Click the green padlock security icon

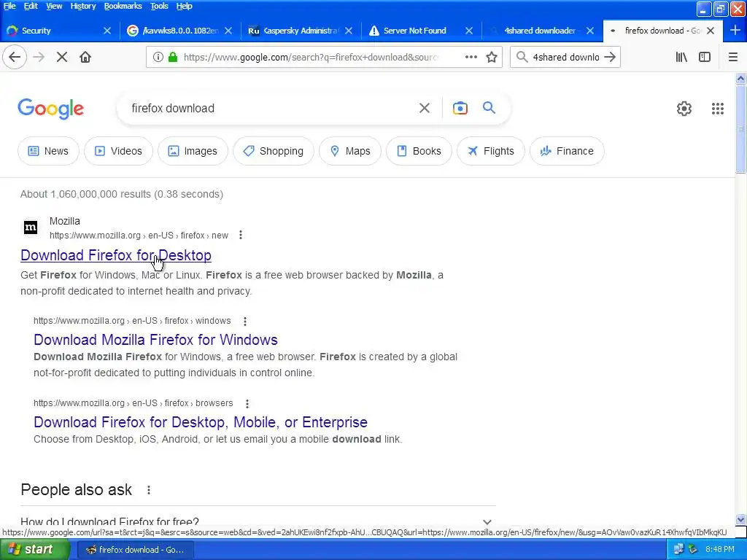coord(173,57)
